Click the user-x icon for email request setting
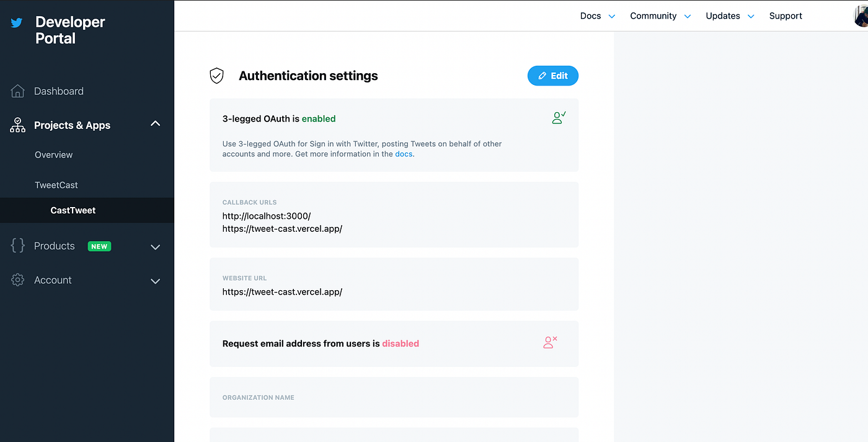Screen dimensions: 868x442 coord(549,342)
